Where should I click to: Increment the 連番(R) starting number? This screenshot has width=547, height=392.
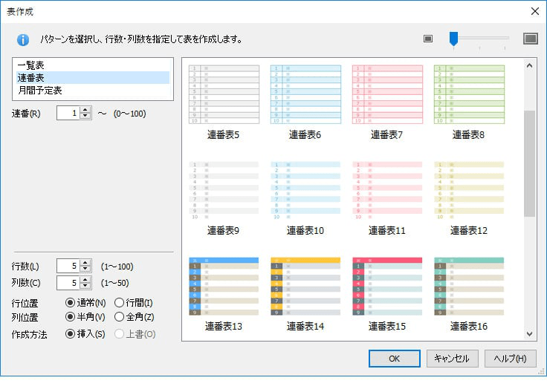click(85, 110)
